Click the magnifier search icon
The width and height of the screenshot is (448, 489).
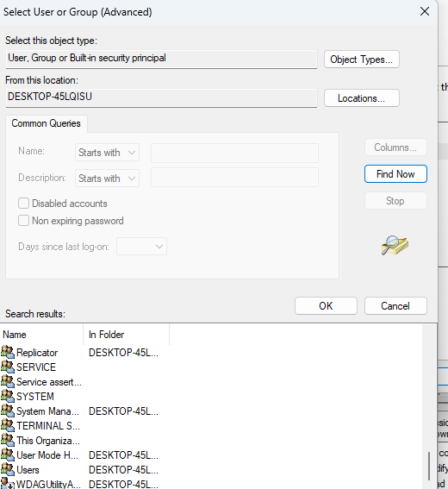click(395, 246)
